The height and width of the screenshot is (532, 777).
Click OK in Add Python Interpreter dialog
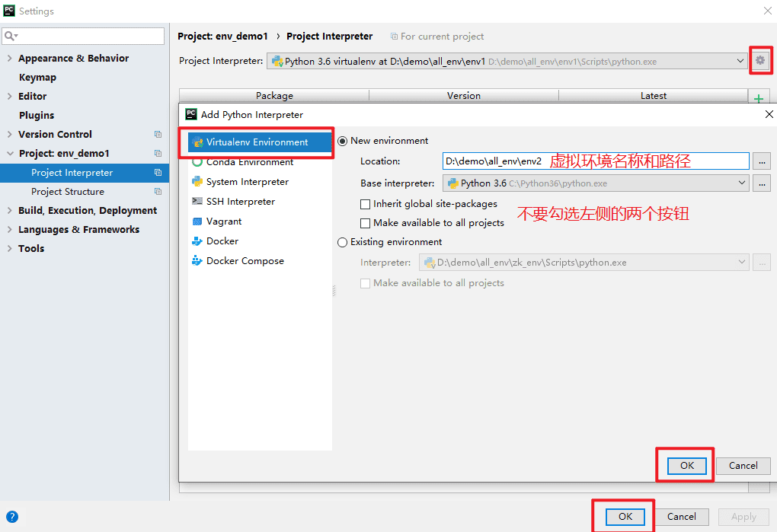[x=687, y=466]
